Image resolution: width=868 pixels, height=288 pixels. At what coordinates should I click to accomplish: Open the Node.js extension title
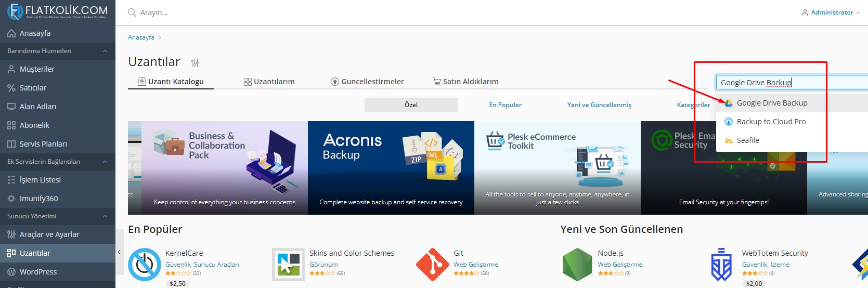click(611, 253)
